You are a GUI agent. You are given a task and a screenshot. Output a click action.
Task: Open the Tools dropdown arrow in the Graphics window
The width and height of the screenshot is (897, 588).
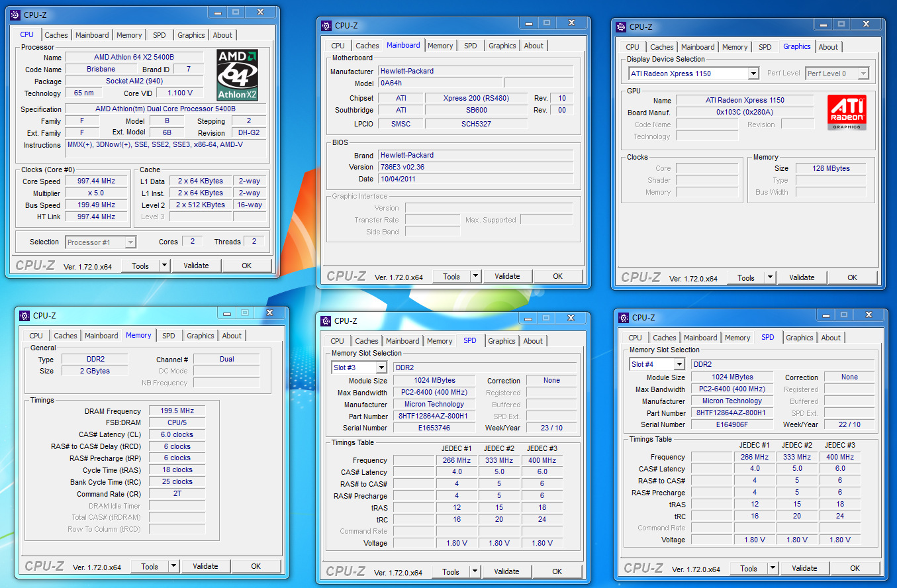pyautogui.click(x=771, y=277)
